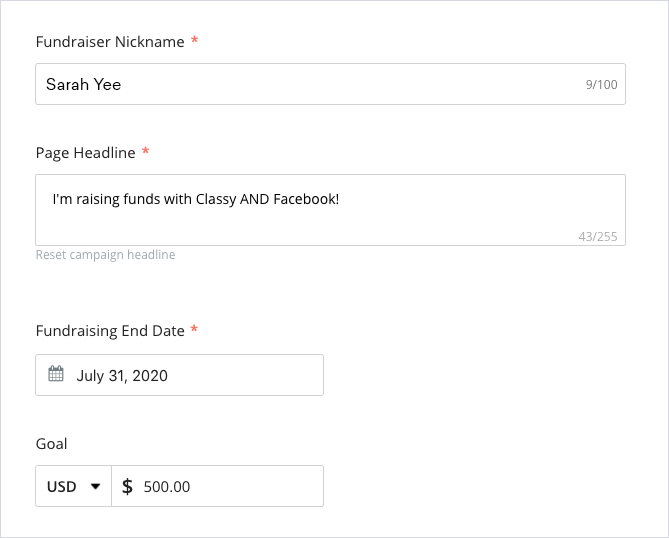This screenshot has height=538, width=669.
Task: Click the Reset campaign headline link
Action: pos(105,255)
